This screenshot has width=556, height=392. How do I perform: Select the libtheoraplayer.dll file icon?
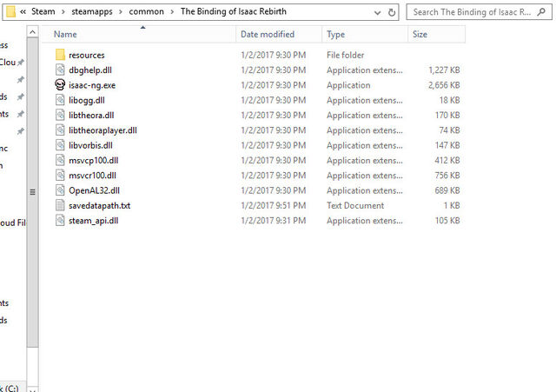coord(60,130)
